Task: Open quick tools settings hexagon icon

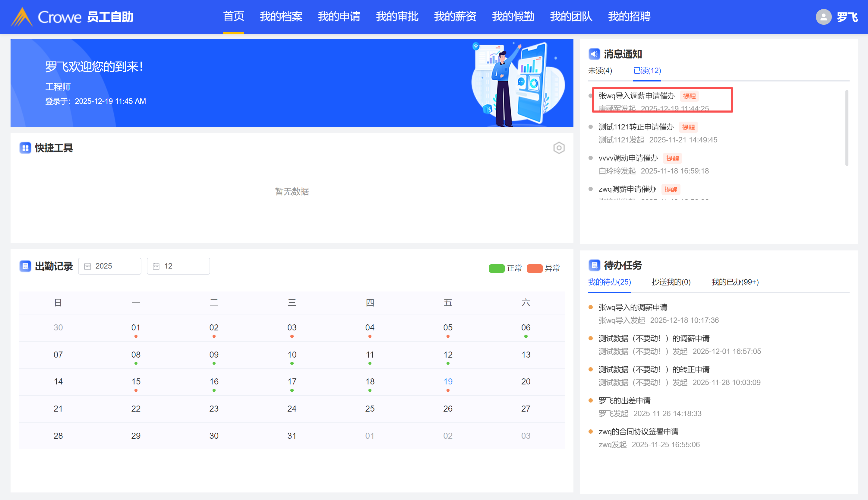Action: (559, 148)
